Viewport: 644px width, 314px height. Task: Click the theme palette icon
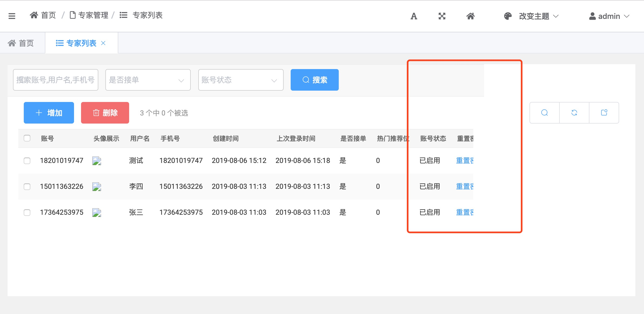click(508, 16)
